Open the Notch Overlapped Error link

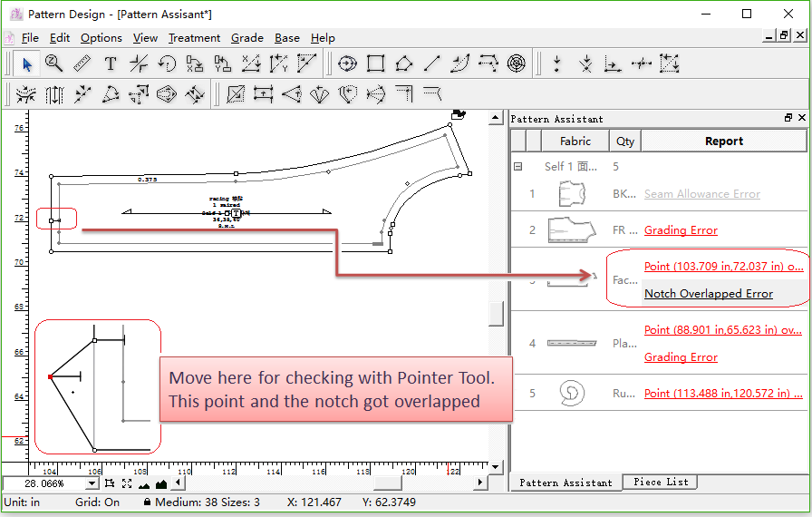click(x=708, y=294)
